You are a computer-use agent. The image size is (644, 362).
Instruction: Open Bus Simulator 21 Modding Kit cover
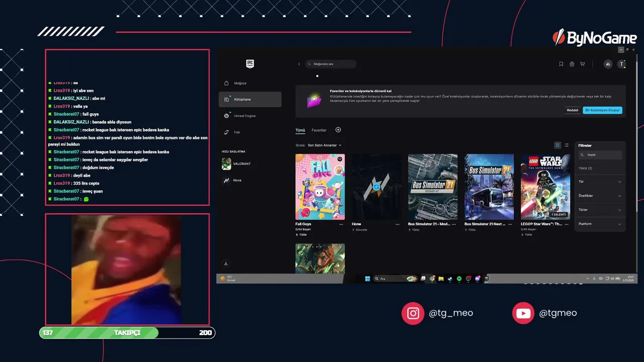point(433,187)
